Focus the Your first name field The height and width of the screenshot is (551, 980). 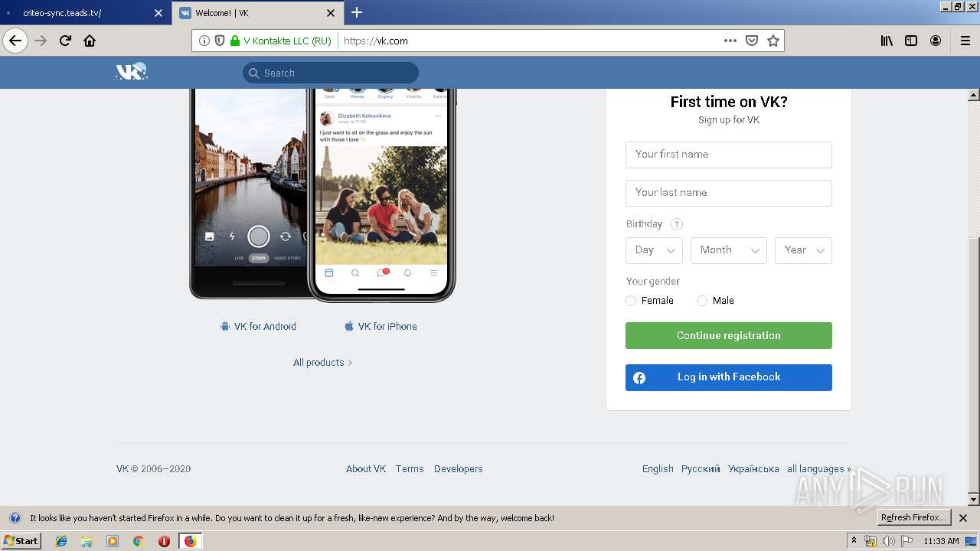pyautogui.click(x=729, y=155)
